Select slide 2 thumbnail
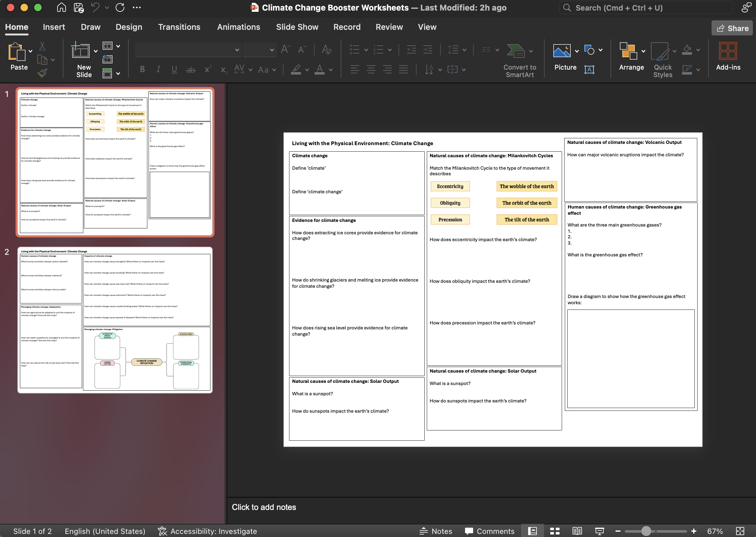This screenshot has width=756, height=537. coord(115,320)
